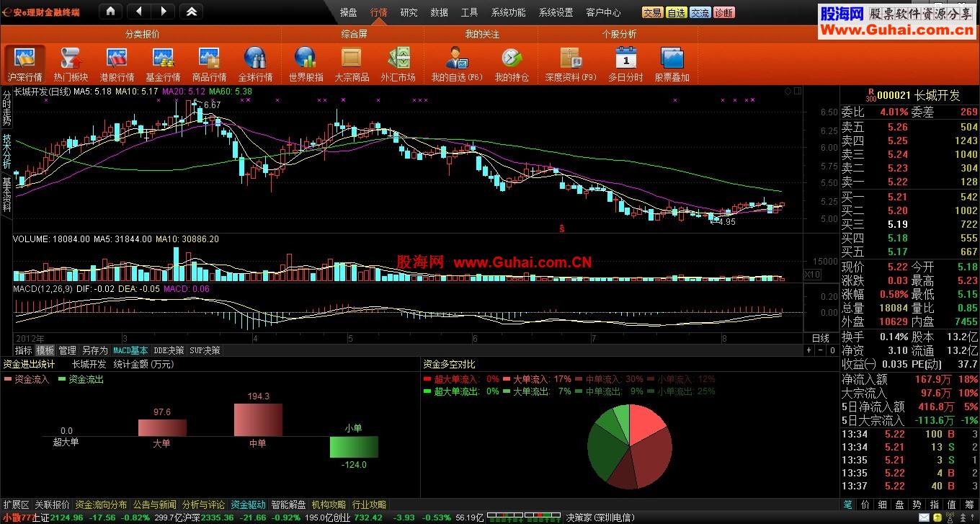Open the 操盘 menu
Image resolution: width=980 pixels, height=524 pixels.
tap(348, 12)
